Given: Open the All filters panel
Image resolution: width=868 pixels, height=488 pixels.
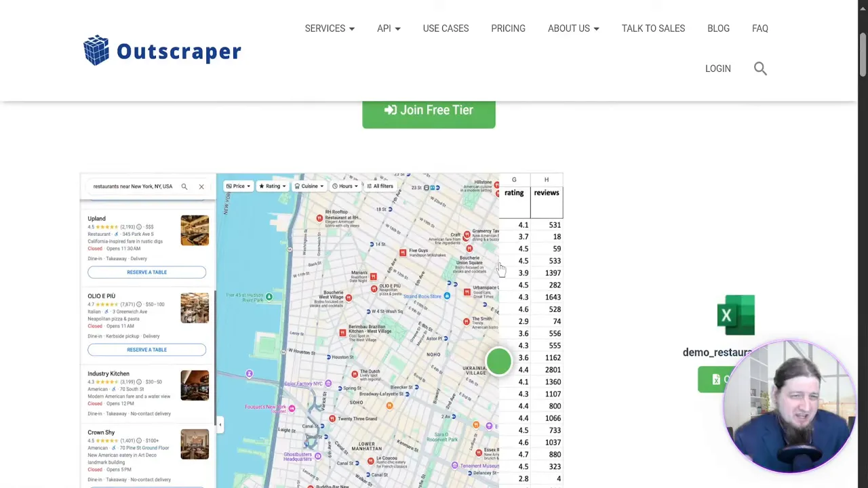Looking at the screenshot, I should click(x=380, y=186).
